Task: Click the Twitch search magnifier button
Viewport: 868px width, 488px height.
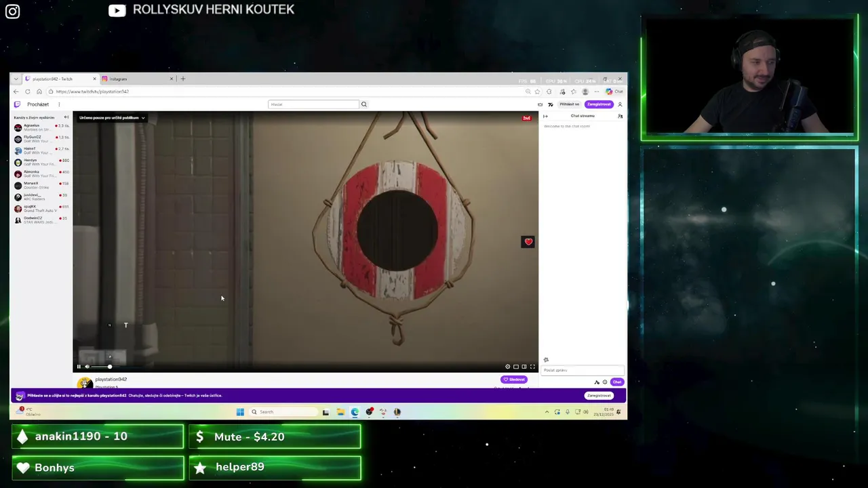Action: tap(363, 104)
